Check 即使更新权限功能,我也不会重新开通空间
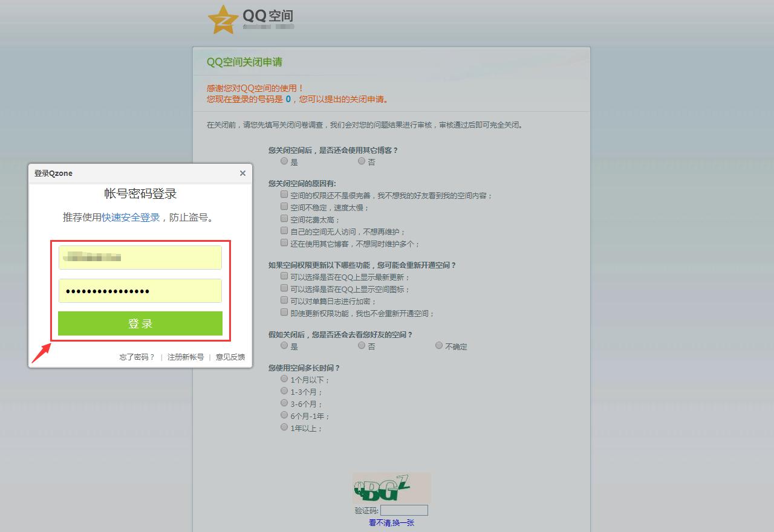Screen dimensions: 774x532 (284, 311)
